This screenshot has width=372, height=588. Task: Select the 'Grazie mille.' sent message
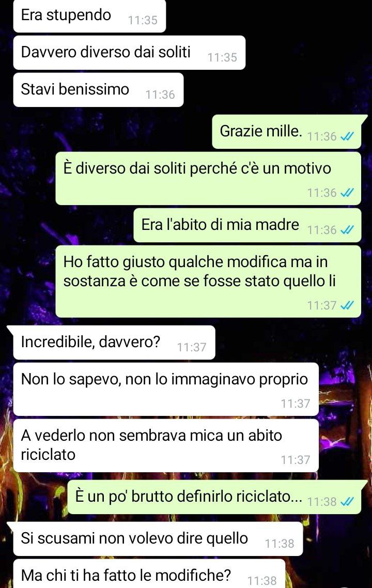[287, 132]
